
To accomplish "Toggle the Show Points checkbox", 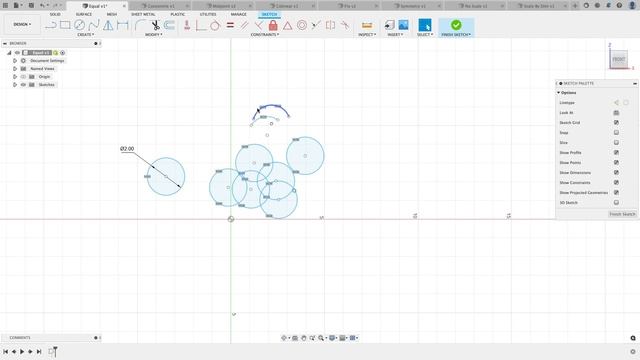I will [616, 162].
